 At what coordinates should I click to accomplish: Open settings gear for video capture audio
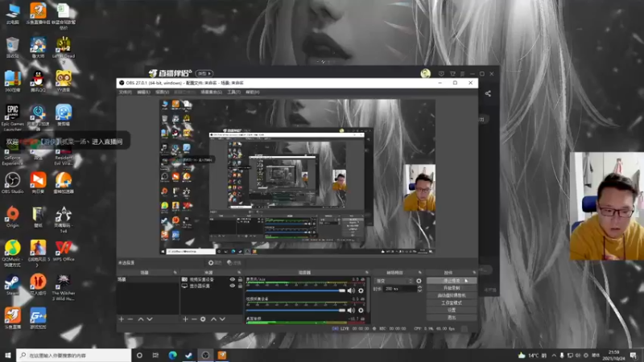[361, 311]
